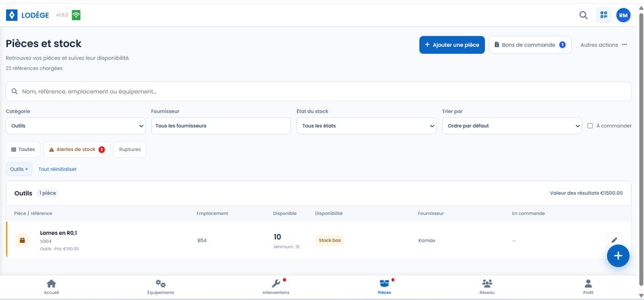Image resolution: width=644 pixels, height=300 pixels.
Task: Click the Emplacement column header
Action: pos(213,213)
